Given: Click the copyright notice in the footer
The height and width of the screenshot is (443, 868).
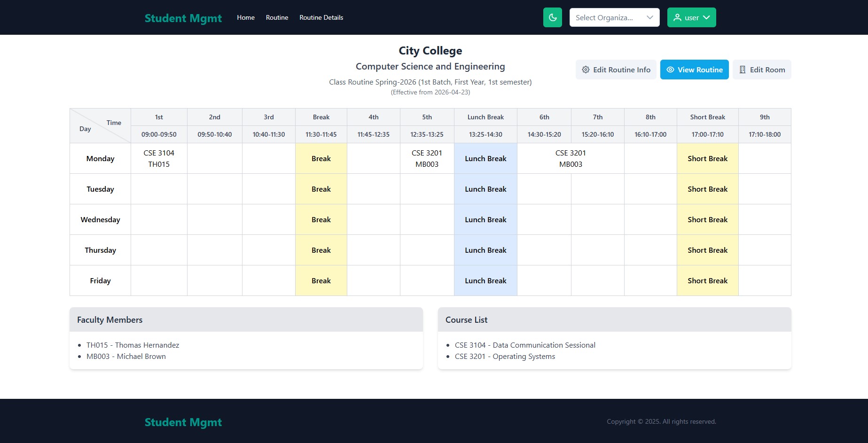Looking at the screenshot, I should click(x=661, y=421).
